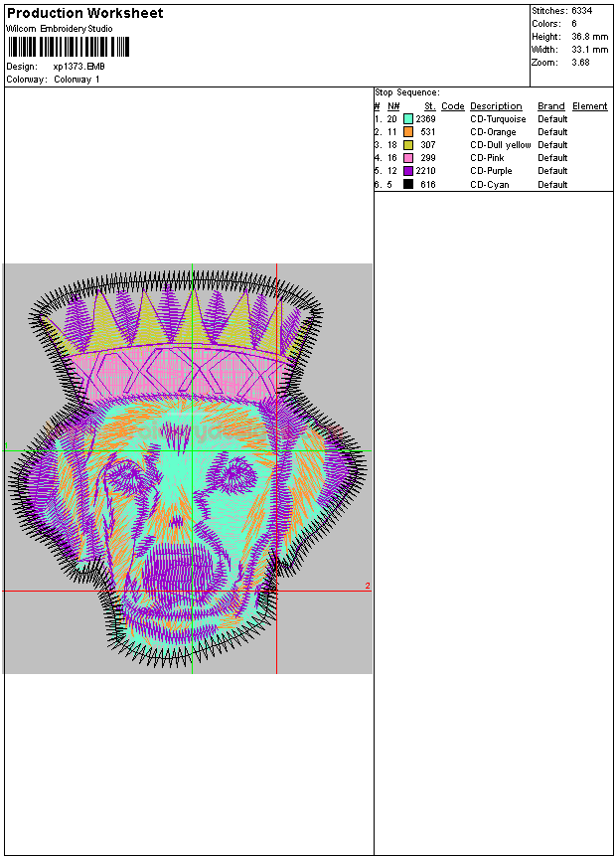Click the 'Stop Sequence:' heading
This screenshot has height=856, width=616.
(x=407, y=92)
